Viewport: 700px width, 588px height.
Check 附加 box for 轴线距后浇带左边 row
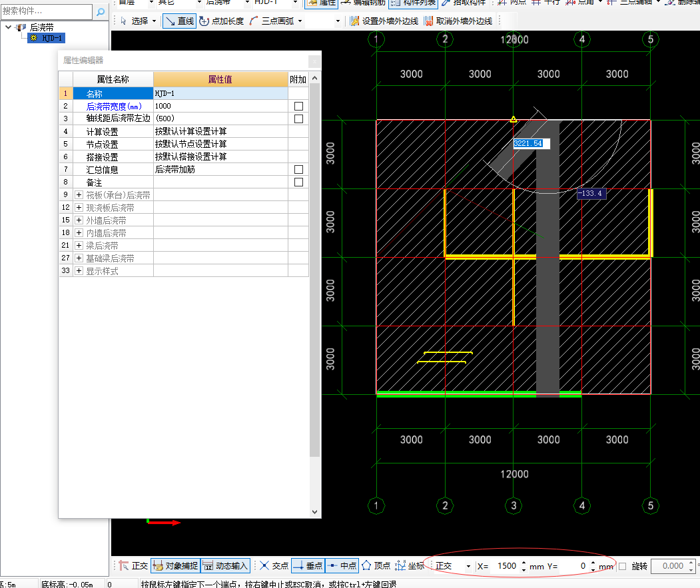click(298, 119)
